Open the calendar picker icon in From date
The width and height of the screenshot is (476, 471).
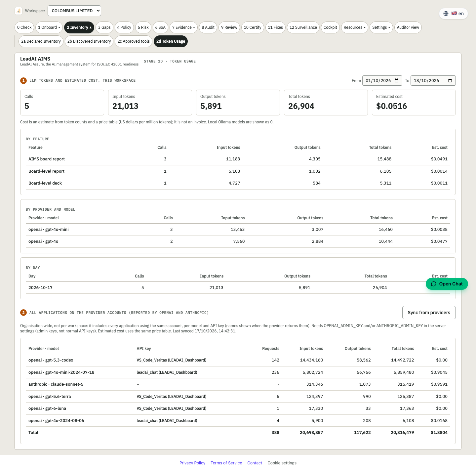397,80
